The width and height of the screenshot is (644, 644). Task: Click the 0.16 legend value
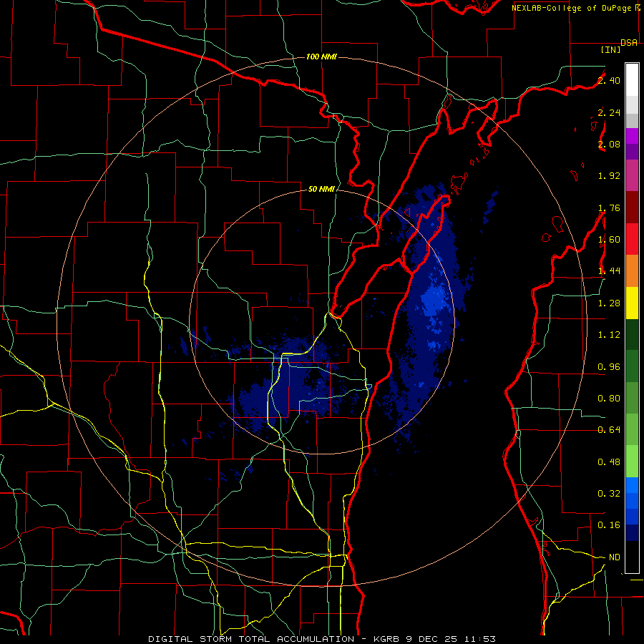click(609, 525)
